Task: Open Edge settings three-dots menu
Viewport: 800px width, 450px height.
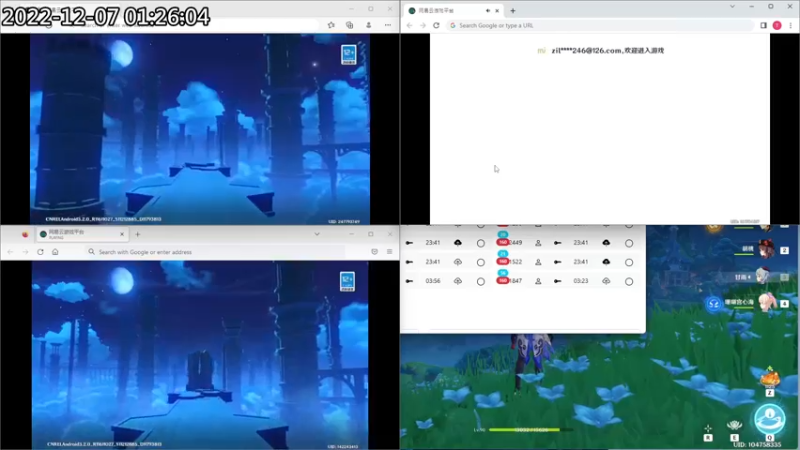Action: 388,25
